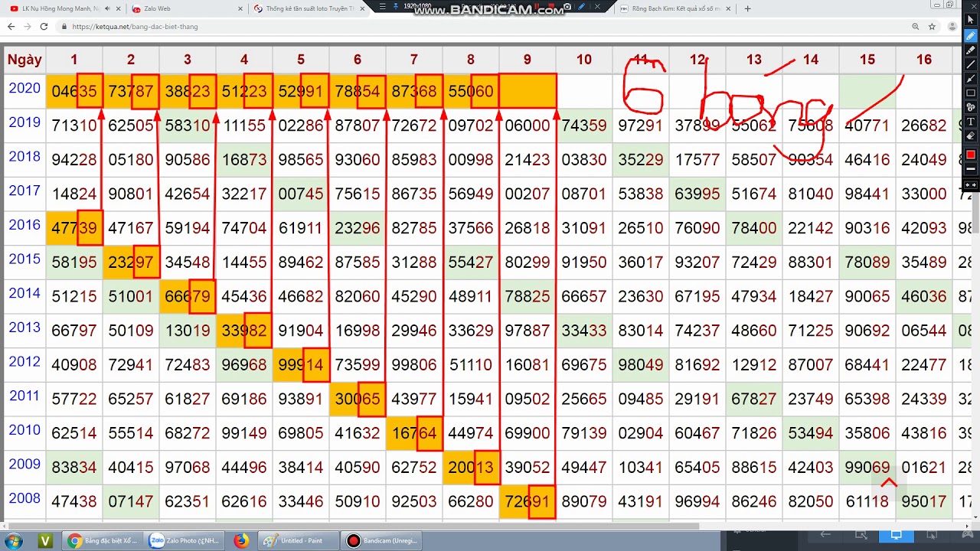Reload the ketqua.net page
This screenshot has height=551, width=980.
43,26
